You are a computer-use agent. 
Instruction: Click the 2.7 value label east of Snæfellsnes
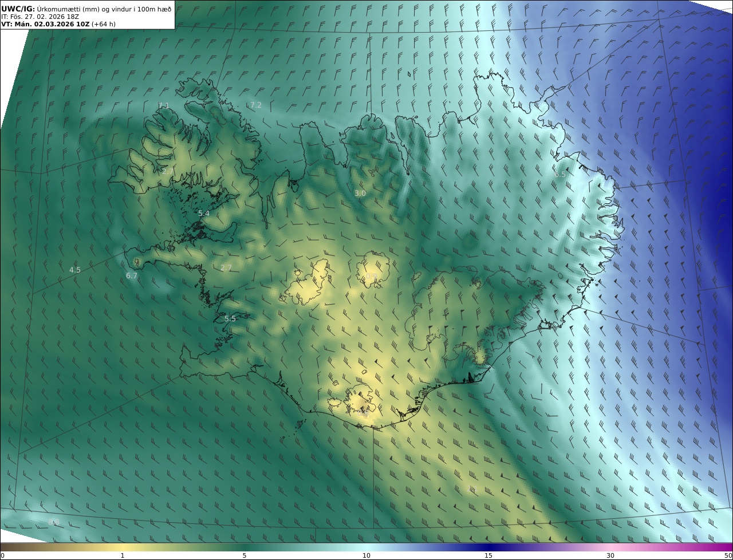point(226,268)
